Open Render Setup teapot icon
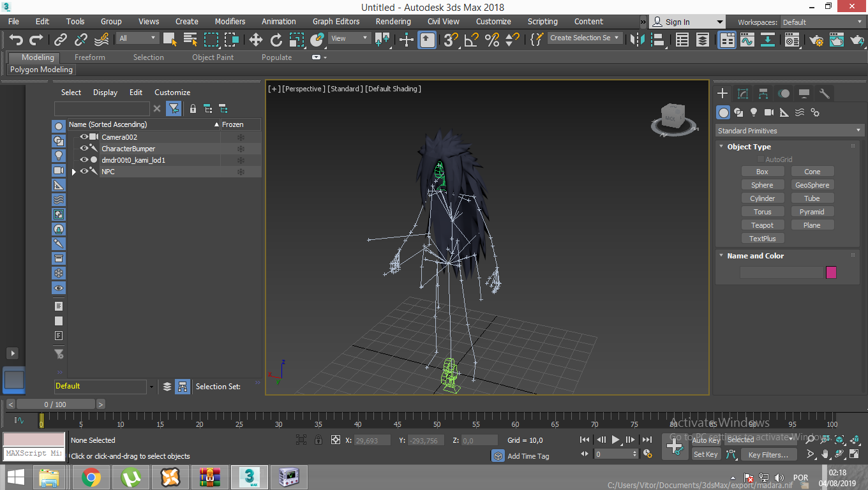 click(816, 40)
